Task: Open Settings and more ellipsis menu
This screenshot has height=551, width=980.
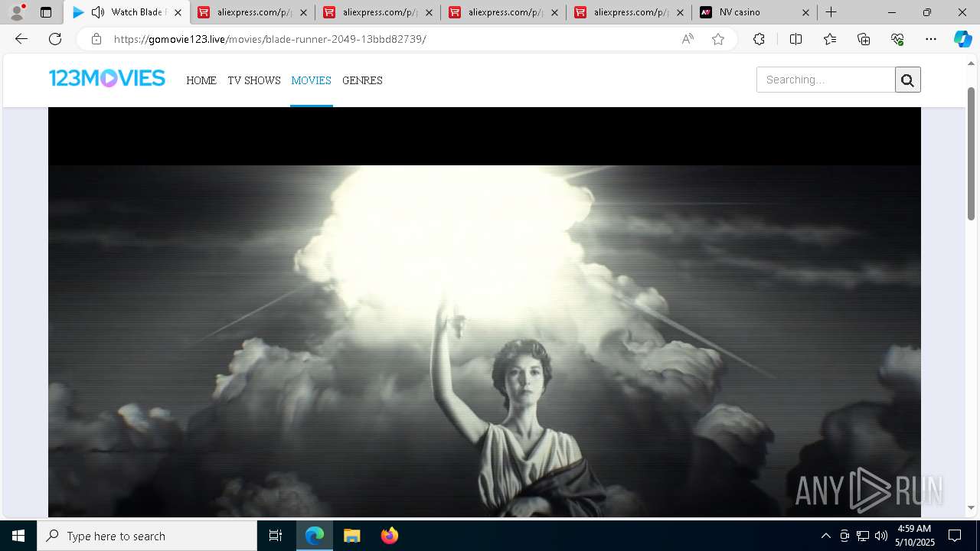Action: pos(931,39)
